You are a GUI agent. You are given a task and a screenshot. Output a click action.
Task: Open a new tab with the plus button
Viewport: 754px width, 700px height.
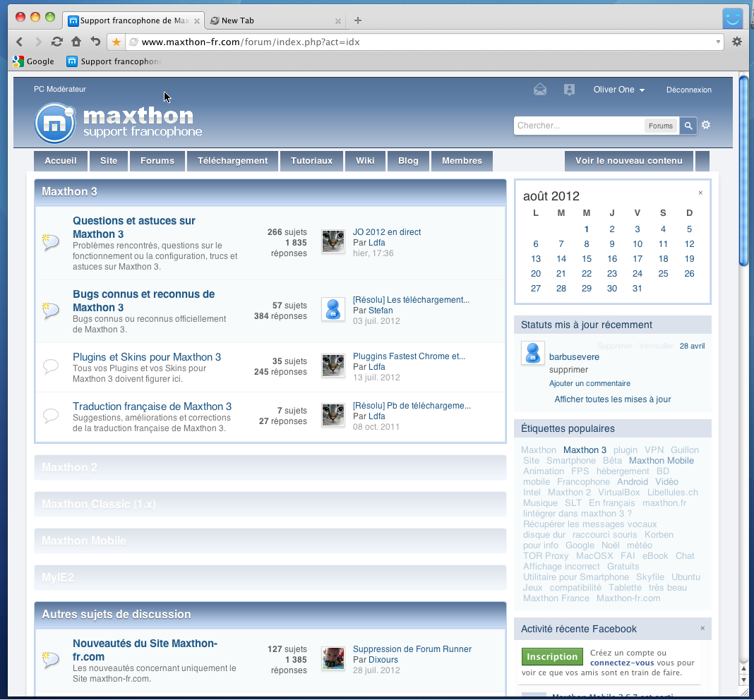(358, 20)
